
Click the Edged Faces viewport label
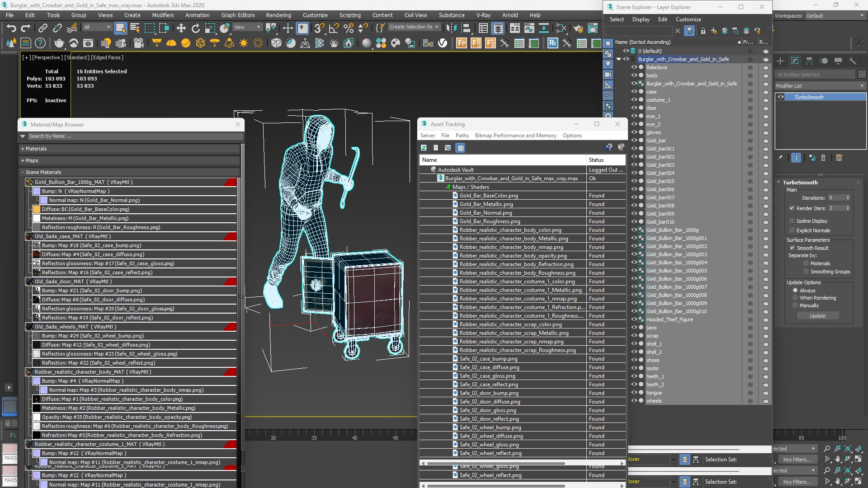[107, 57]
